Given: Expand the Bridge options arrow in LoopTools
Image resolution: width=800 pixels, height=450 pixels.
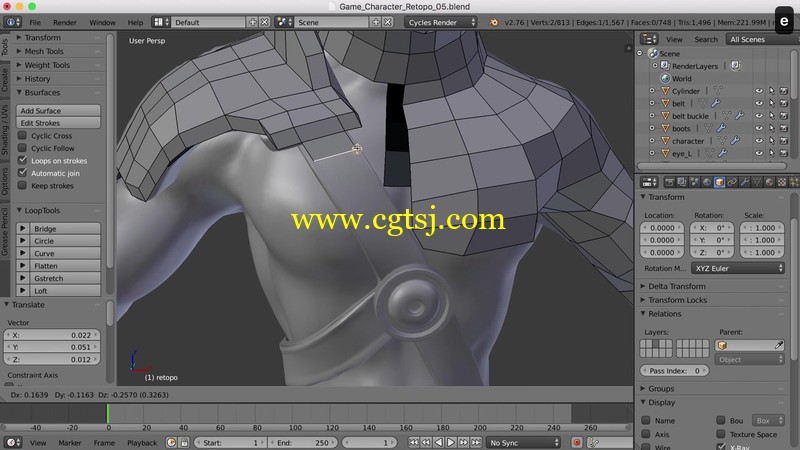Looking at the screenshot, I should (22, 229).
